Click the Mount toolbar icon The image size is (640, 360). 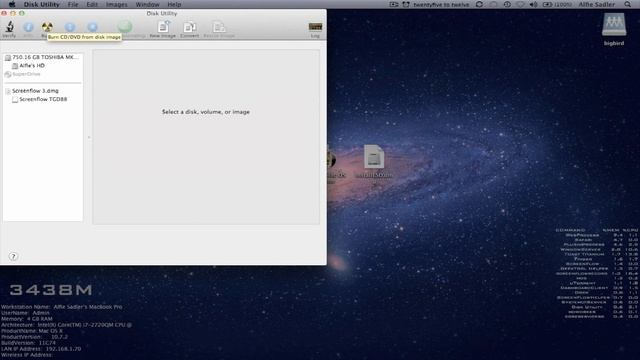point(70,27)
